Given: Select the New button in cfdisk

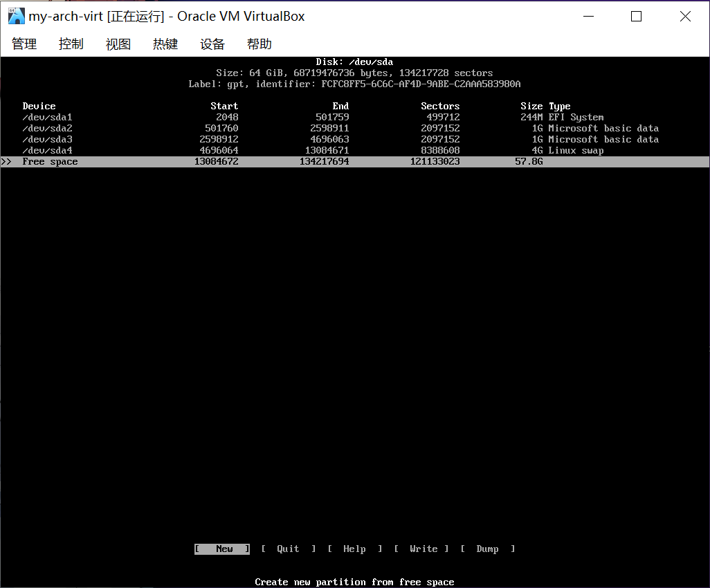Looking at the screenshot, I should click(223, 549).
